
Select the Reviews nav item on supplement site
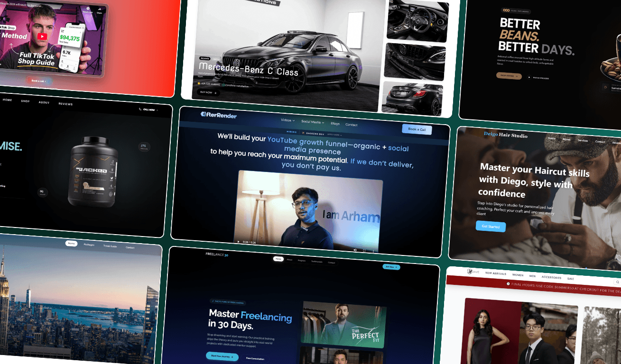(65, 104)
